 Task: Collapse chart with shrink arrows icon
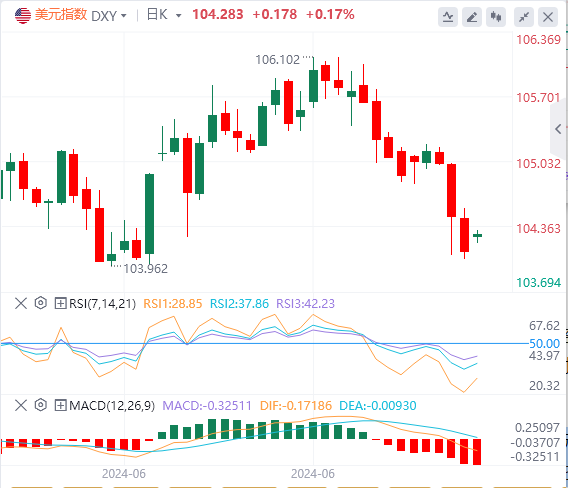524,17
